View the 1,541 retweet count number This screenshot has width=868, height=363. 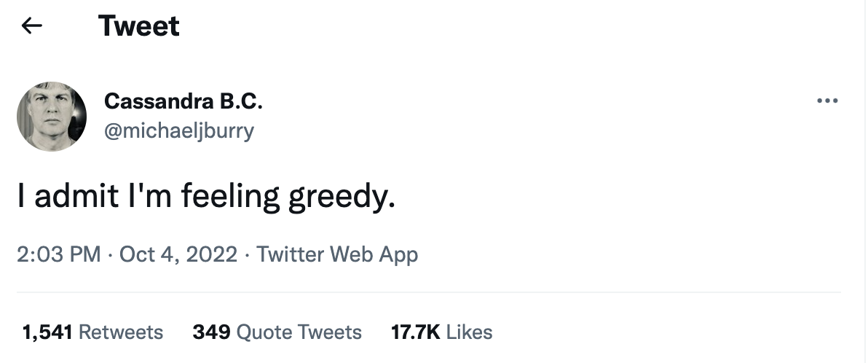coord(47,332)
